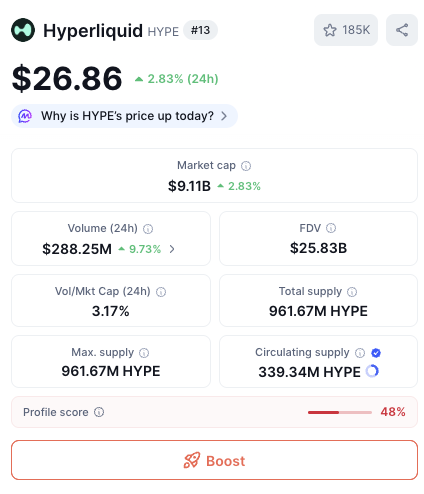The width and height of the screenshot is (424, 494).
Task: Open the share icon button
Action: pos(402,30)
